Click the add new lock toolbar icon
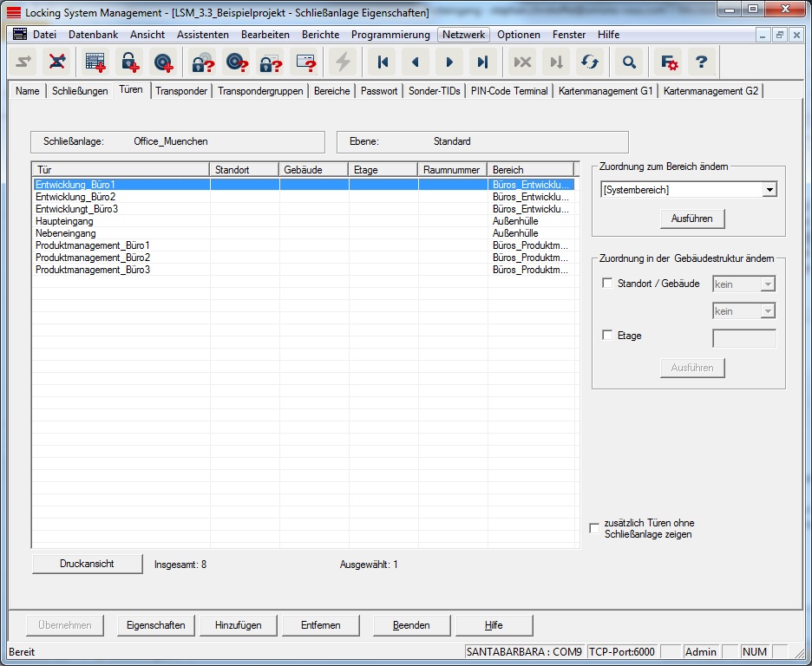 (129, 62)
